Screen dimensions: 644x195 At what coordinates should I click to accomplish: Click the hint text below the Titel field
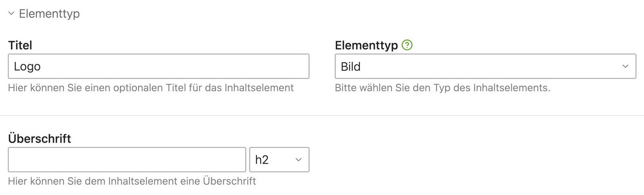coord(151,88)
